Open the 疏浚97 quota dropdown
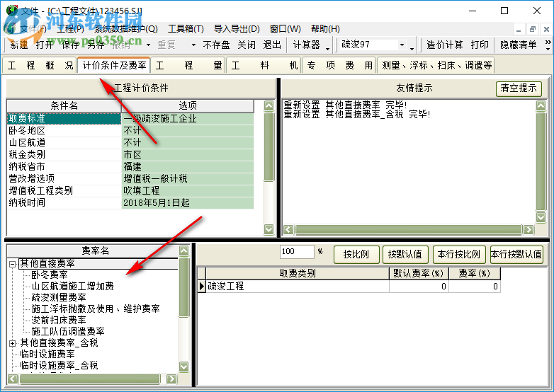 pyautogui.click(x=402, y=45)
